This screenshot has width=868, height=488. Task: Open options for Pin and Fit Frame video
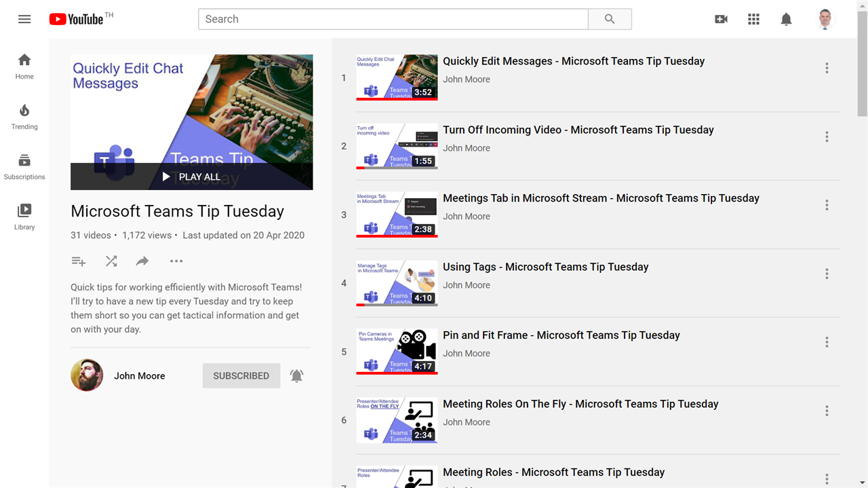pos(827,342)
